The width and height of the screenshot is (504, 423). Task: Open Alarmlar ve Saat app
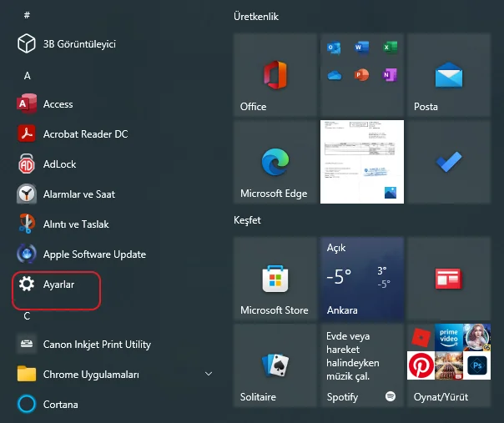28,194
